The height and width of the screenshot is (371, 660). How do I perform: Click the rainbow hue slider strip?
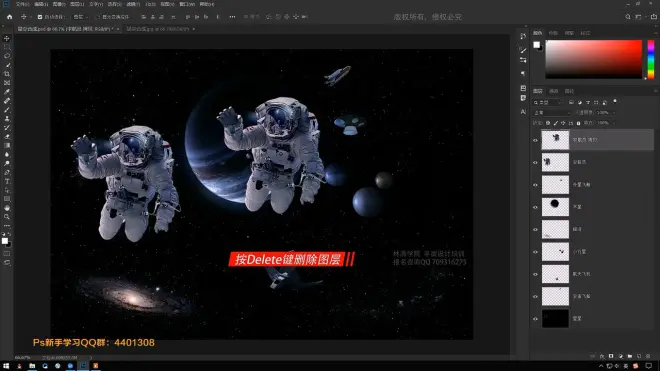click(651, 59)
